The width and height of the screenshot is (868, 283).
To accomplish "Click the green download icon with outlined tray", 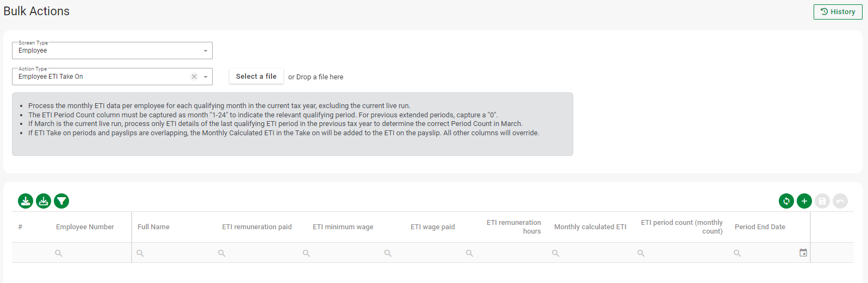I will pyautogui.click(x=44, y=201).
